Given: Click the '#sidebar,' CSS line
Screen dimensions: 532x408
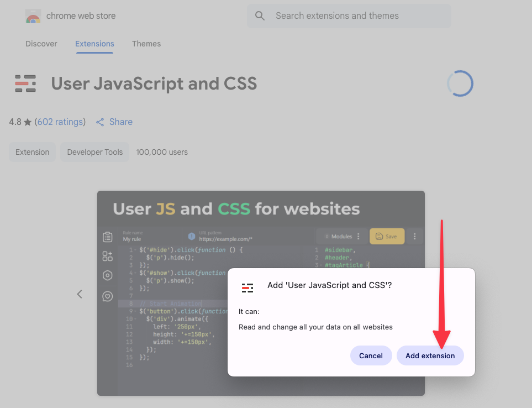Looking at the screenshot, I should coord(340,250).
